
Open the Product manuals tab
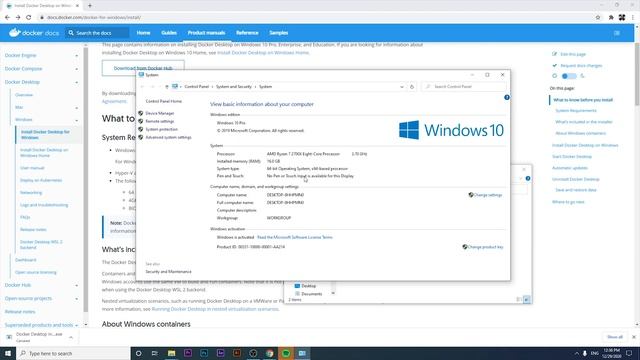207,33
